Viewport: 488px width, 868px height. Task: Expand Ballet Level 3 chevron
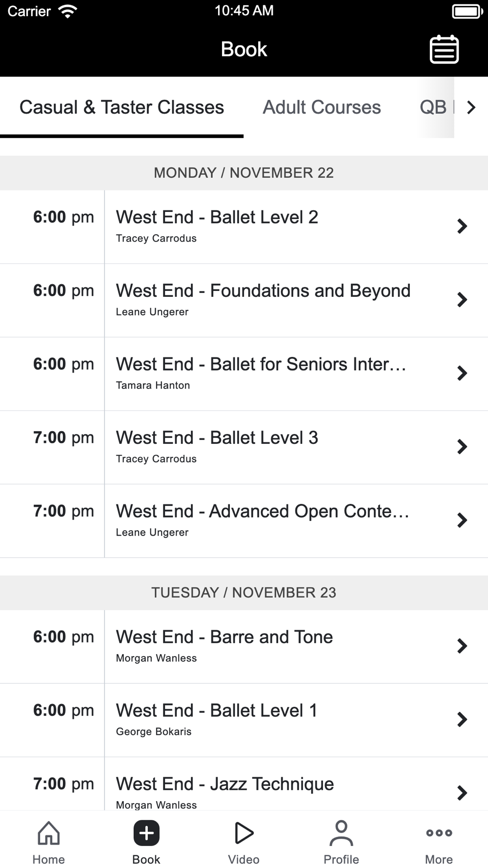point(462,447)
